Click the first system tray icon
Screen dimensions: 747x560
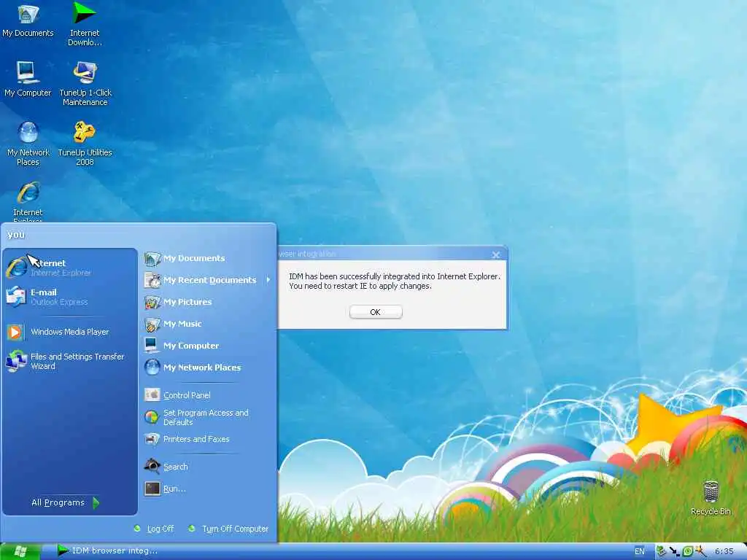tap(661, 551)
